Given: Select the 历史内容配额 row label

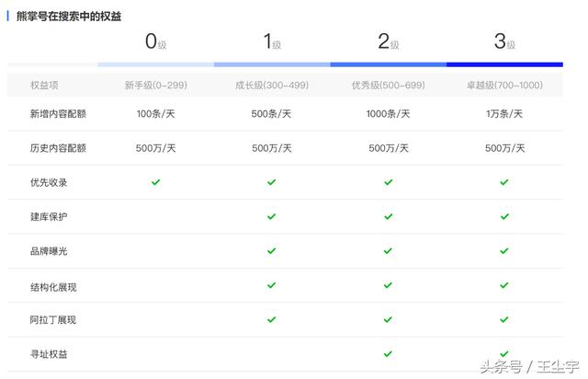Looking at the screenshot, I should point(58,148).
